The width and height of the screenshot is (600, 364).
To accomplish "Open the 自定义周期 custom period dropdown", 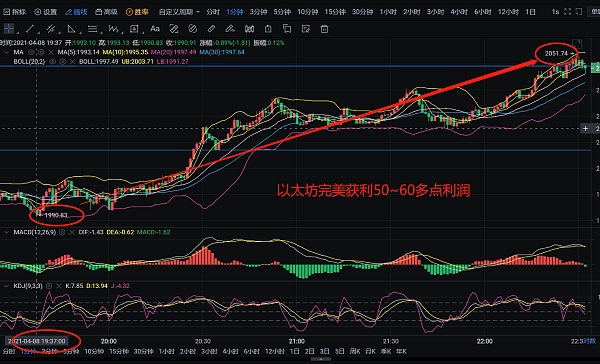I will tap(179, 12).
